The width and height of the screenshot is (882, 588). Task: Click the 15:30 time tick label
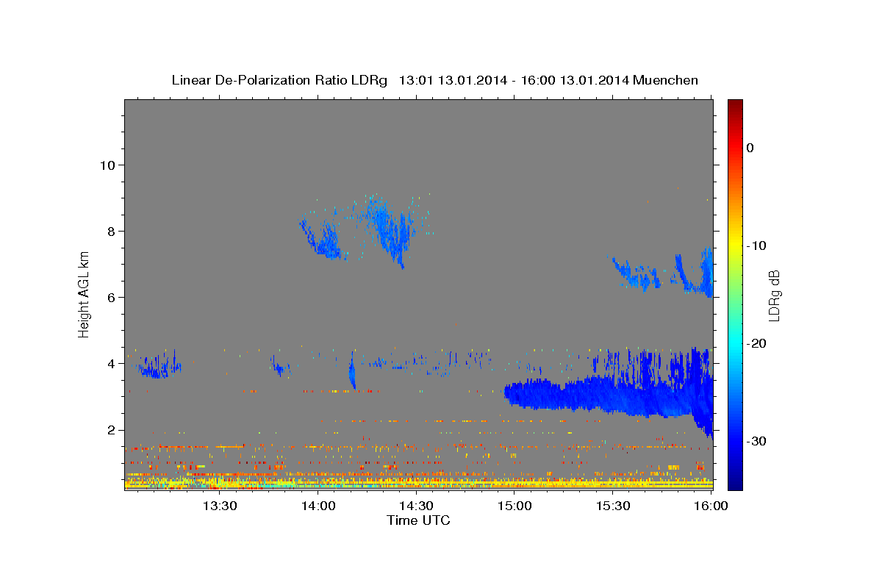(x=613, y=506)
